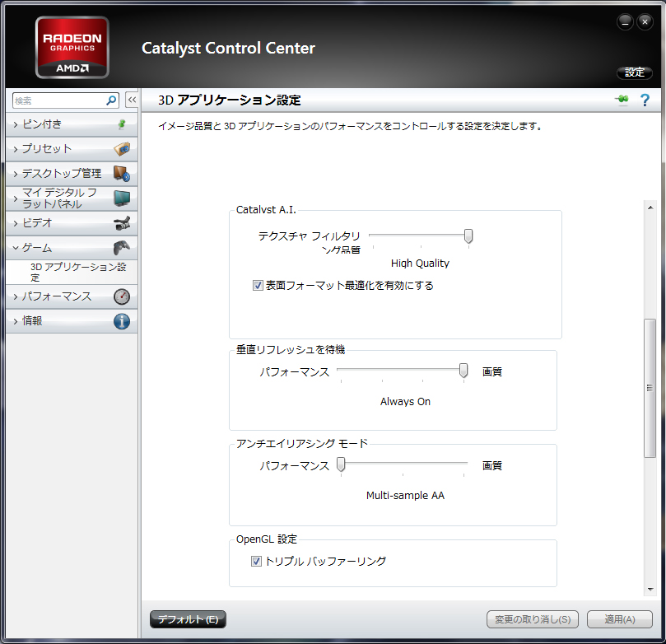The width and height of the screenshot is (666, 644).
Task: Click the search magnifier icon
Action: tap(111, 100)
